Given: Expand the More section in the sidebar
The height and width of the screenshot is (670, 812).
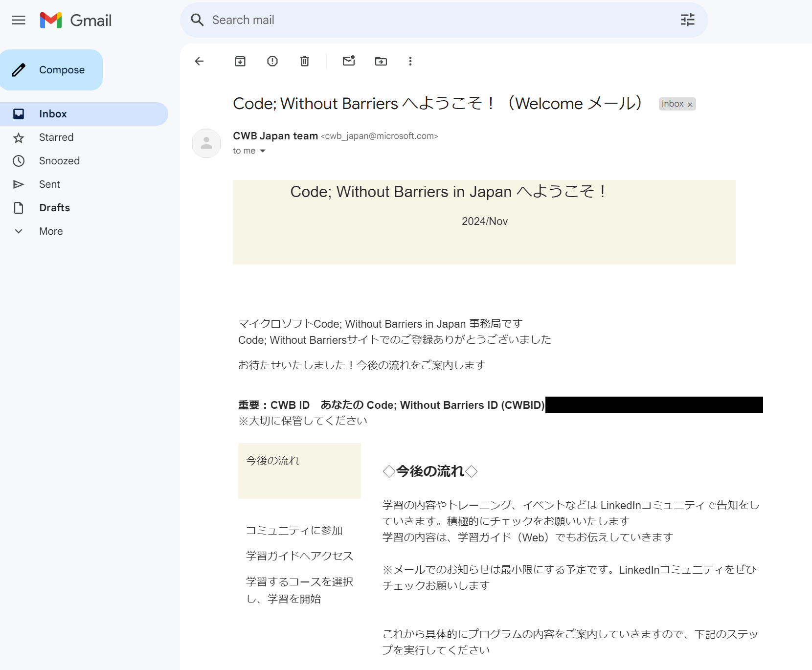Looking at the screenshot, I should 50,231.
